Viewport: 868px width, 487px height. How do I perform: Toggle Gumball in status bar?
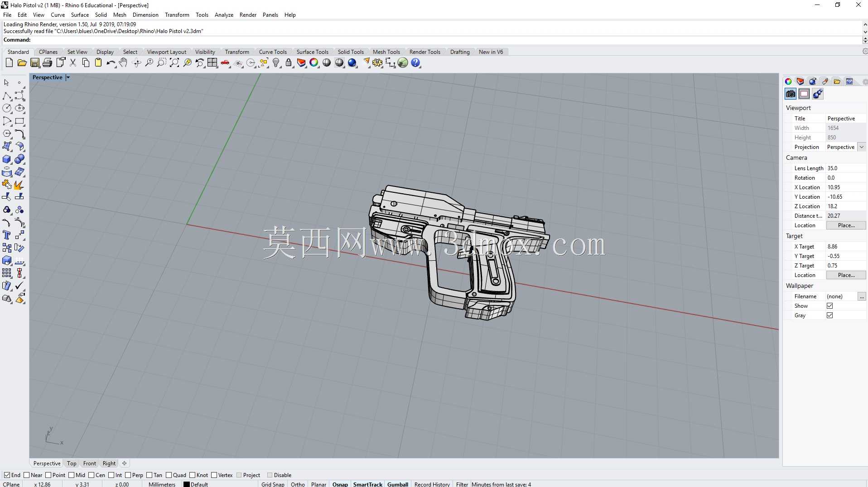coord(398,484)
